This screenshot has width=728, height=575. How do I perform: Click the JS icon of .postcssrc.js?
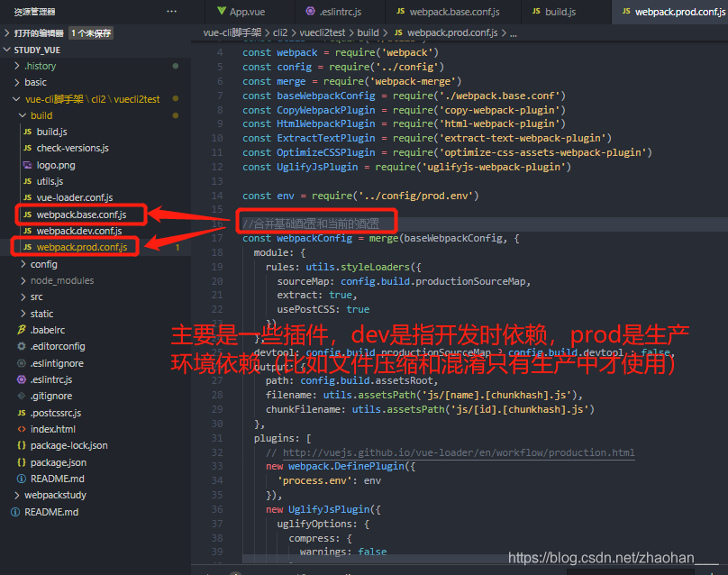click(22, 413)
